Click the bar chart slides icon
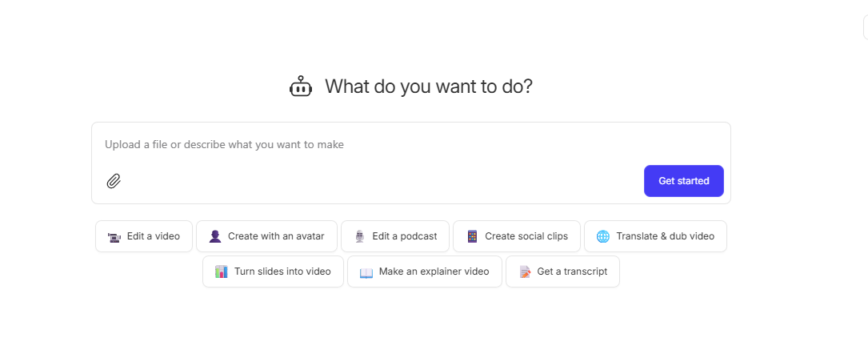 [x=222, y=271]
